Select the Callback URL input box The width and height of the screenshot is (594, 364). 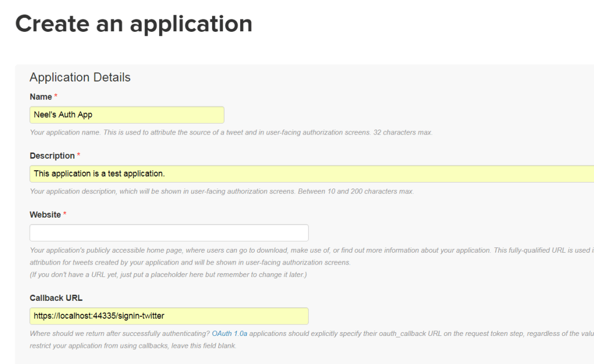(168, 316)
